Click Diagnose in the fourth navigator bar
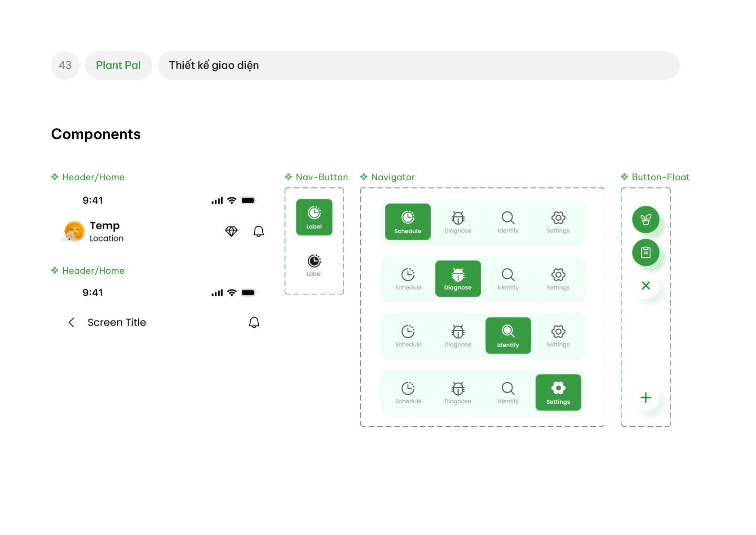756x535 pixels. pyautogui.click(x=458, y=393)
